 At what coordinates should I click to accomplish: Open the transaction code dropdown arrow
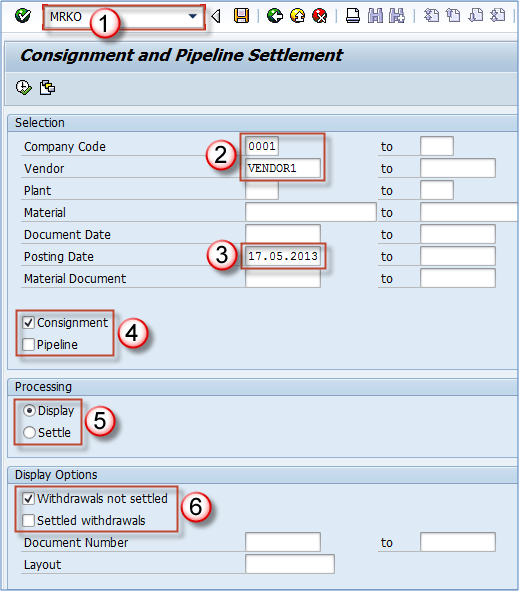(193, 17)
